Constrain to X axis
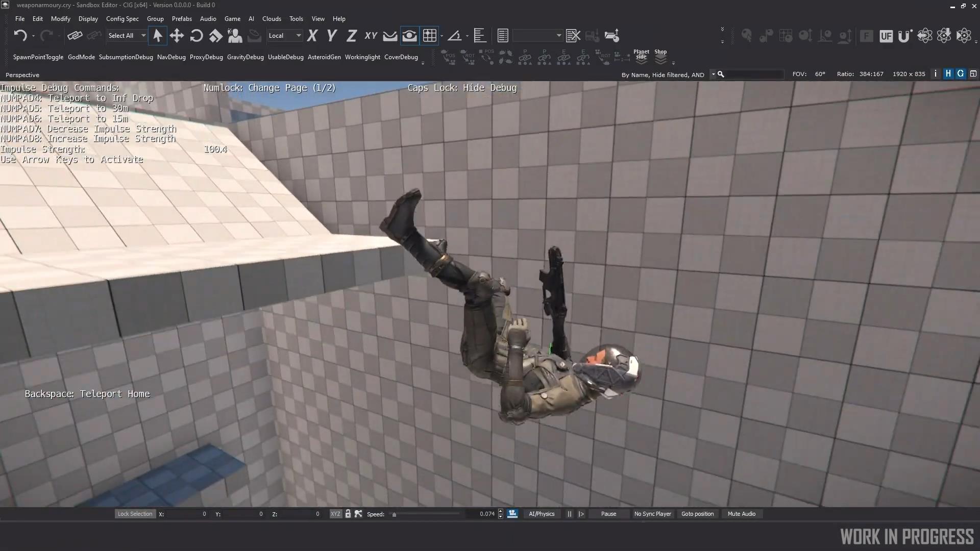 point(312,36)
